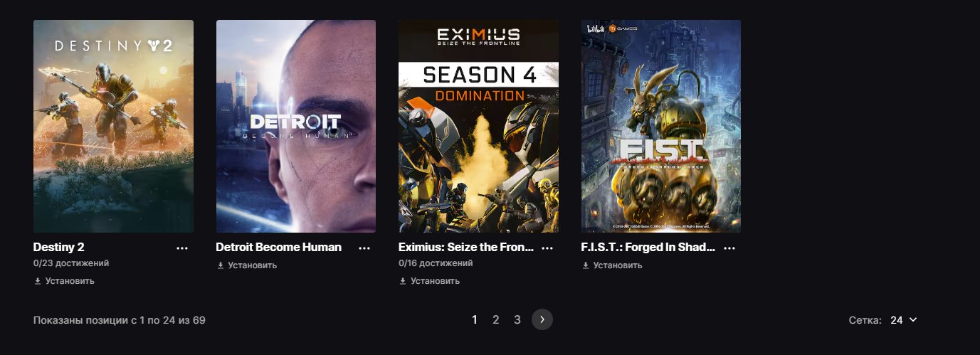Open the F.I.S.T. cover art thumbnail
The width and height of the screenshot is (980, 355).
click(x=661, y=126)
